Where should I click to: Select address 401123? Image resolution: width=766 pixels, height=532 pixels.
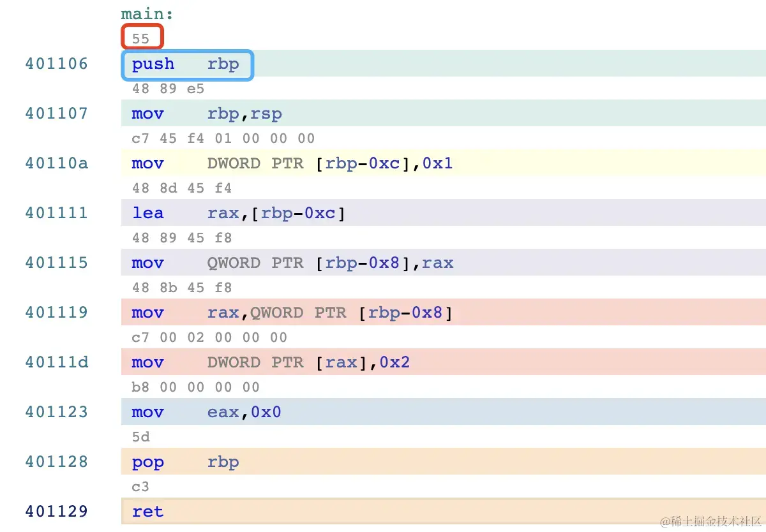57,412
